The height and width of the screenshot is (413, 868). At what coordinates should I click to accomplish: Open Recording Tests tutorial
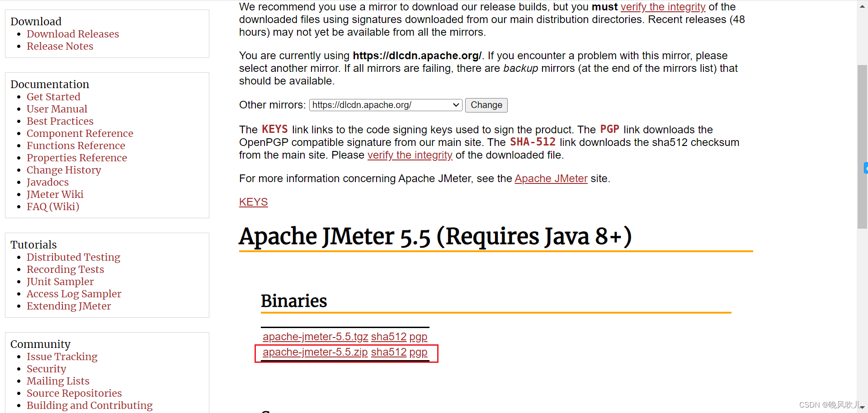click(x=66, y=269)
